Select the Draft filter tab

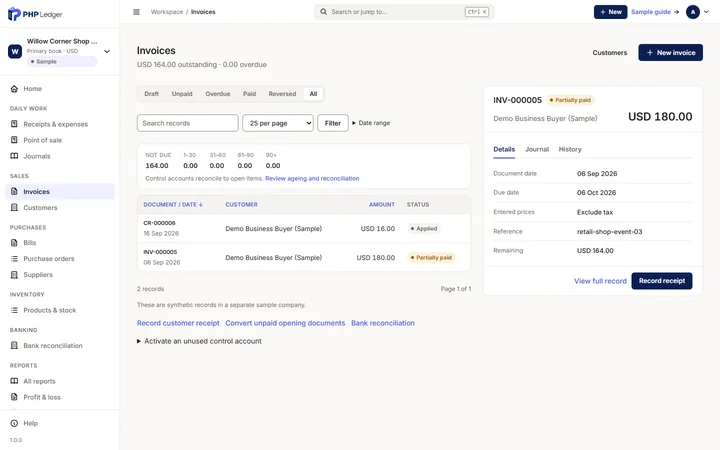point(152,94)
